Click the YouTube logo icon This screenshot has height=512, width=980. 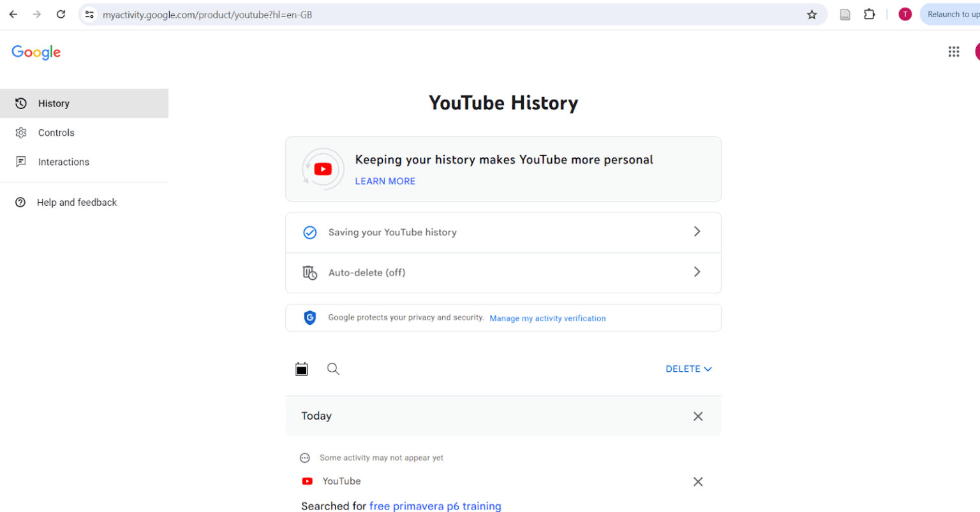point(323,168)
